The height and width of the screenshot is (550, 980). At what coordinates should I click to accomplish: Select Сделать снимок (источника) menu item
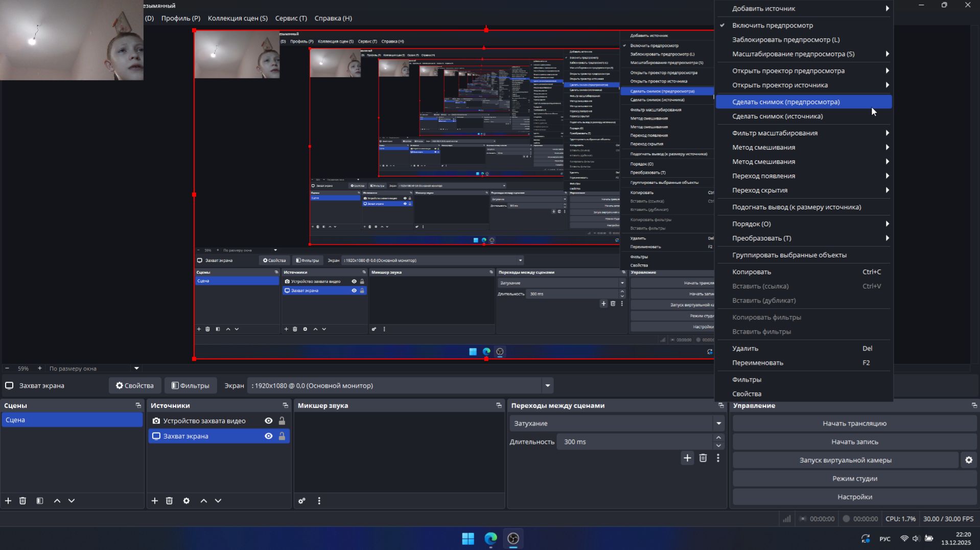(777, 116)
